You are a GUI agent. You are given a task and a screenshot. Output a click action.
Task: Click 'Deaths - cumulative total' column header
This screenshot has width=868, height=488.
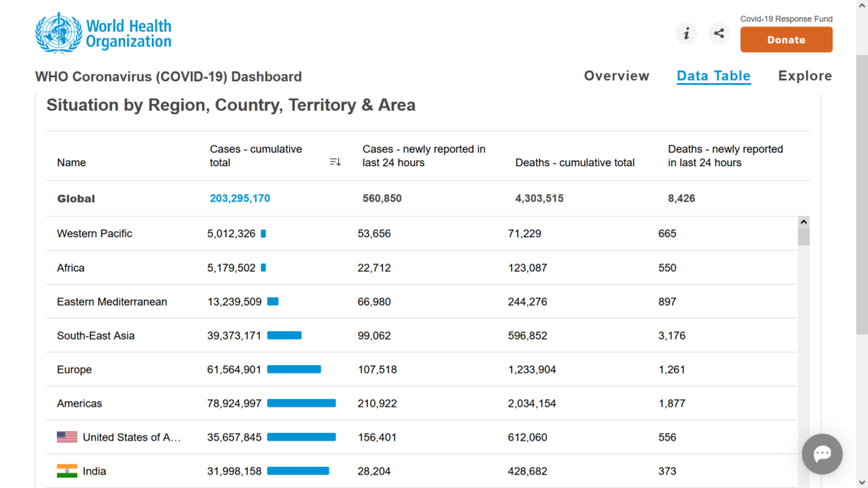pyautogui.click(x=575, y=163)
